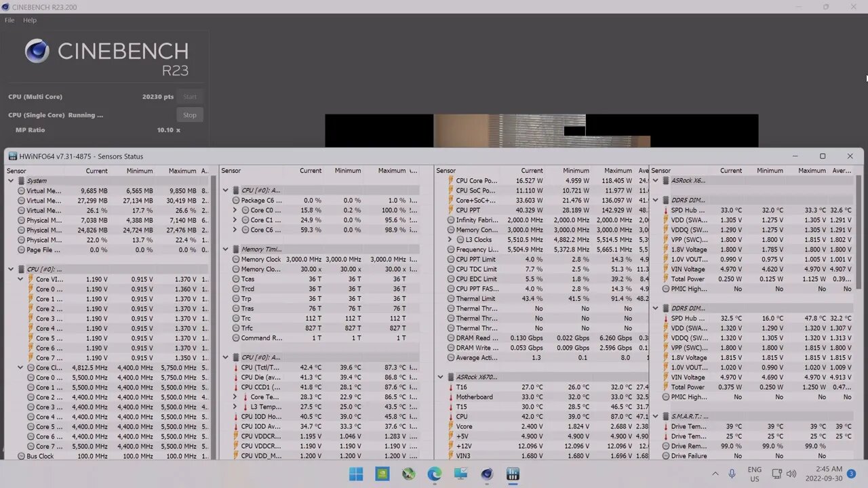Viewport: 868px width, 488px height.
Task: Click the Cinebench render preview image
Action: pyautogui.click(x=541, y=130)
